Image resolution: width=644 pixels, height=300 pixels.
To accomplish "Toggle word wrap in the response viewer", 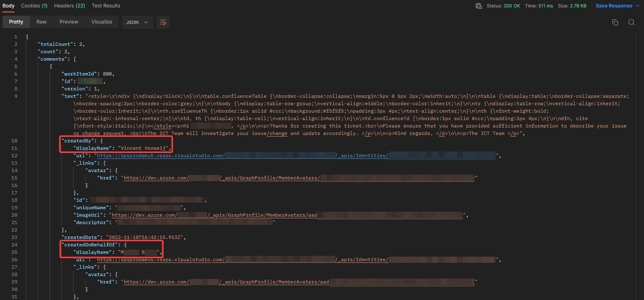I will [x=163, y=22].
